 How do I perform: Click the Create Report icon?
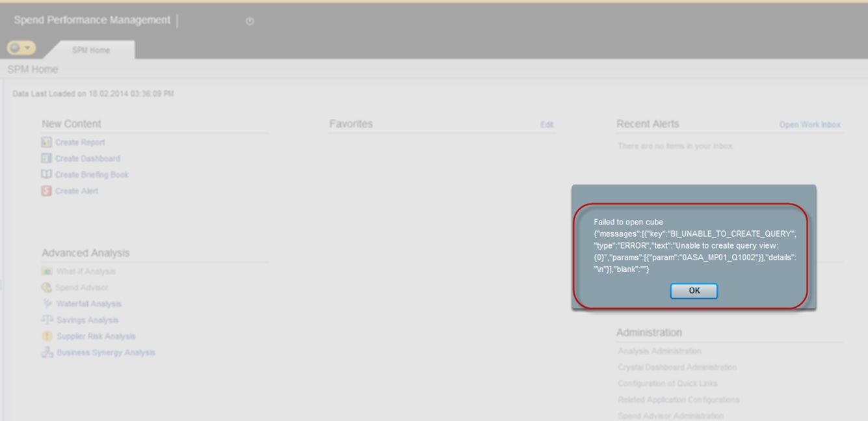(46, 142)
